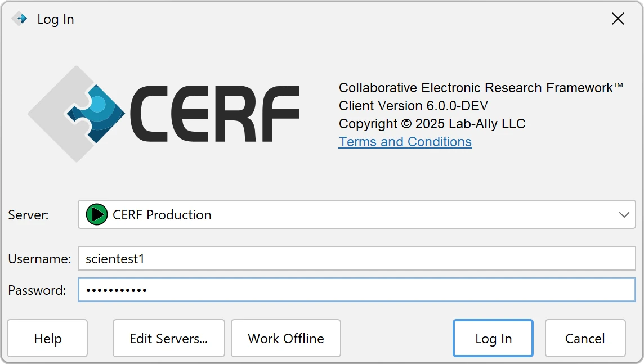The height and width of the screenshot is (364, 644).
Task: Click the close X icon
Action: pyautogui.click(x=618, y=19)
